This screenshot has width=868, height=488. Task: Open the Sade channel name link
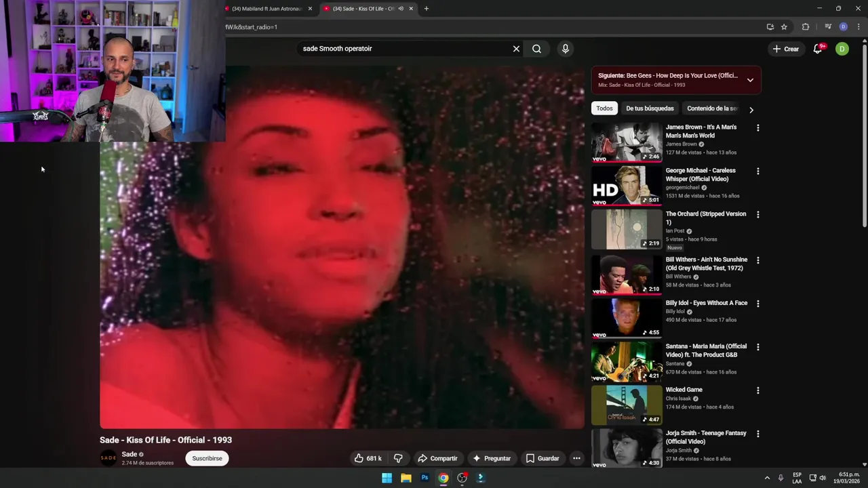[130, 454]
